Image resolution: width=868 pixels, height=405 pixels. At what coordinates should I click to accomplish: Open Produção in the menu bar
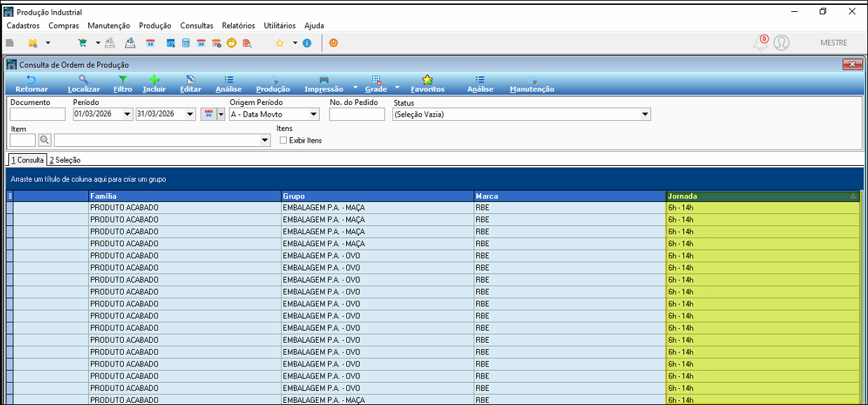(155, 26)
